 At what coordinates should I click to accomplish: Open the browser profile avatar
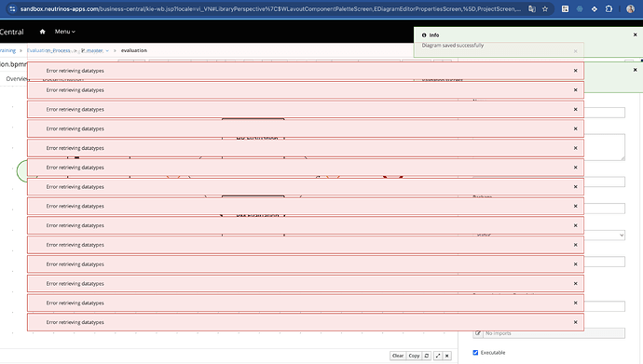point(630,9)
